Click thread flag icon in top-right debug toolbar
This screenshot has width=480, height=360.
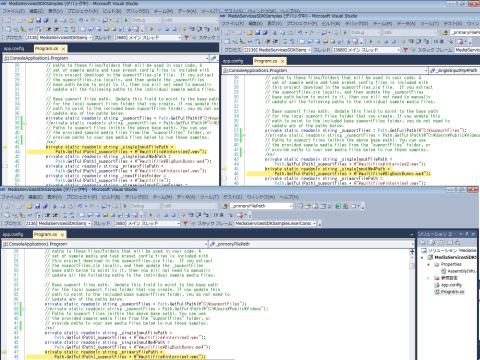(406, 50)
